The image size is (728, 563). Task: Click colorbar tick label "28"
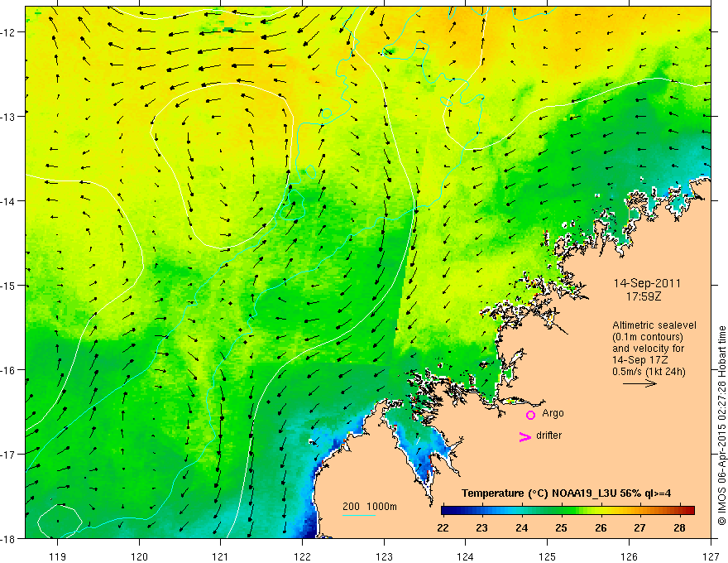680,527
